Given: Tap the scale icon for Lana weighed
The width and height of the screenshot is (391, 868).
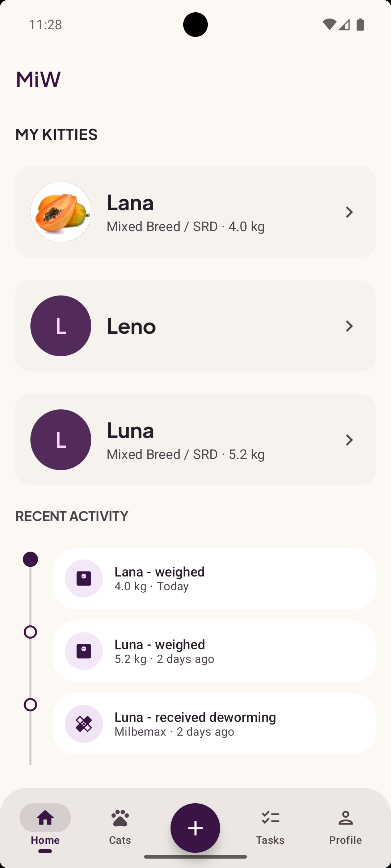Looking at the screenshot, I should click(84, 578).
